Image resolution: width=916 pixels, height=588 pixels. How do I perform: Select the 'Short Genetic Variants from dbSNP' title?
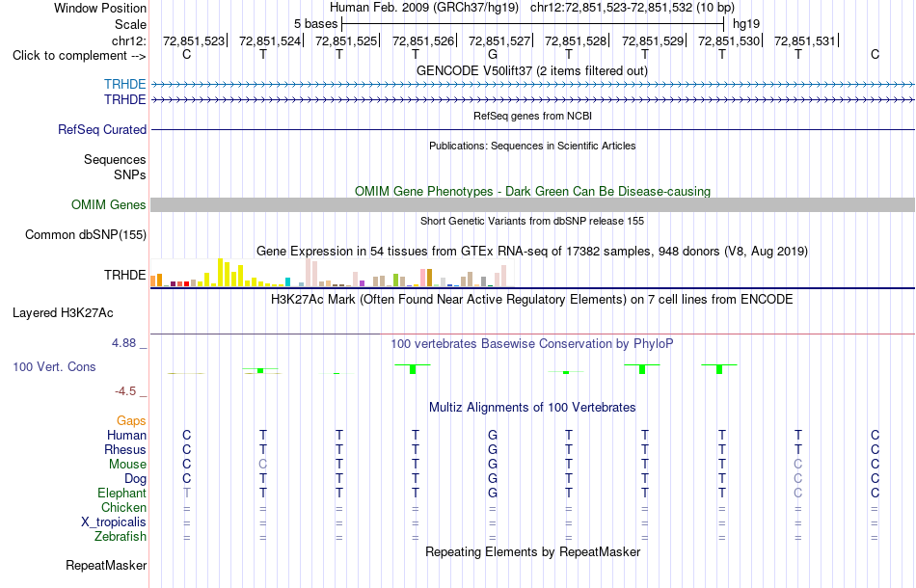point(532,221)
